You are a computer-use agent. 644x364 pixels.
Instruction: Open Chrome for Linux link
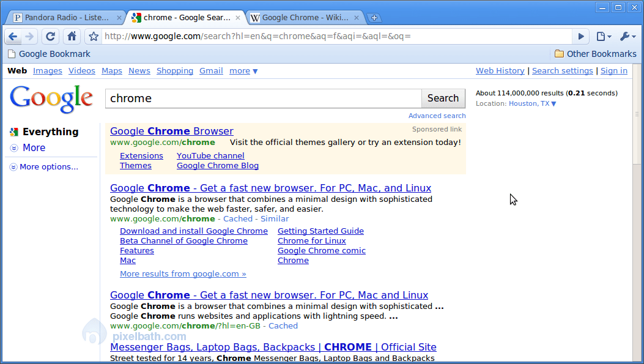pos(311,241)
